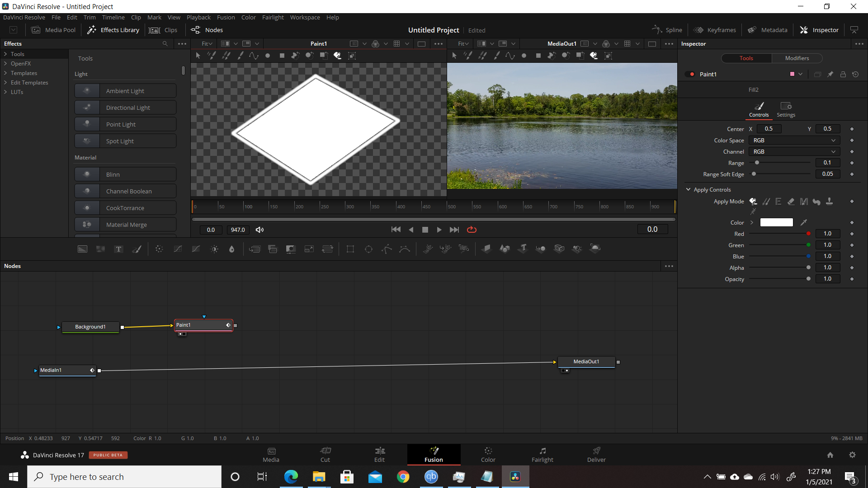Add a pEmitter particle node from the toolbar
This screenshot has height=488, width=868.
(428, 249)
